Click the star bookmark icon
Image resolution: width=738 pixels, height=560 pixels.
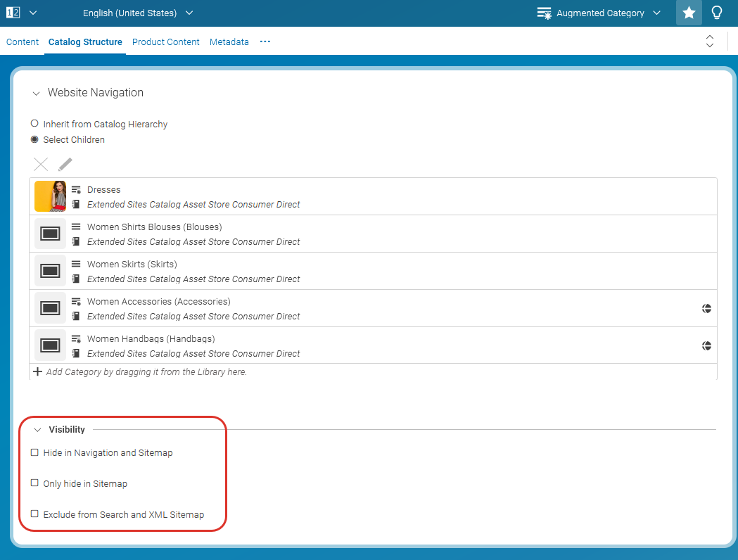click(x=689, y=13)
